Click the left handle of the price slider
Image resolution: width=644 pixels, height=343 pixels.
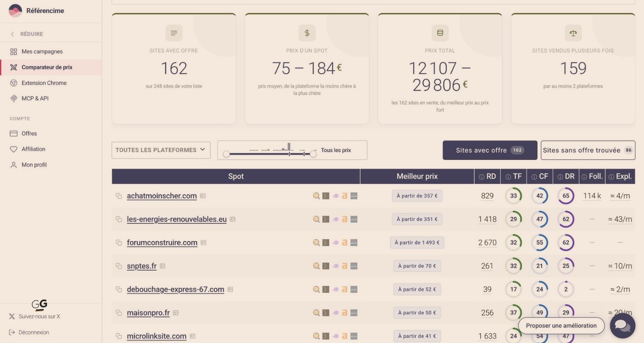point(226,154)
